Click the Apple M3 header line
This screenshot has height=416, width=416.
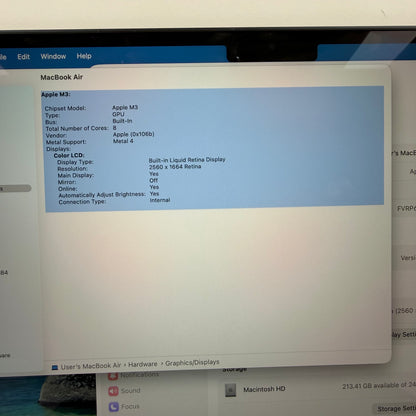point(56,94)
